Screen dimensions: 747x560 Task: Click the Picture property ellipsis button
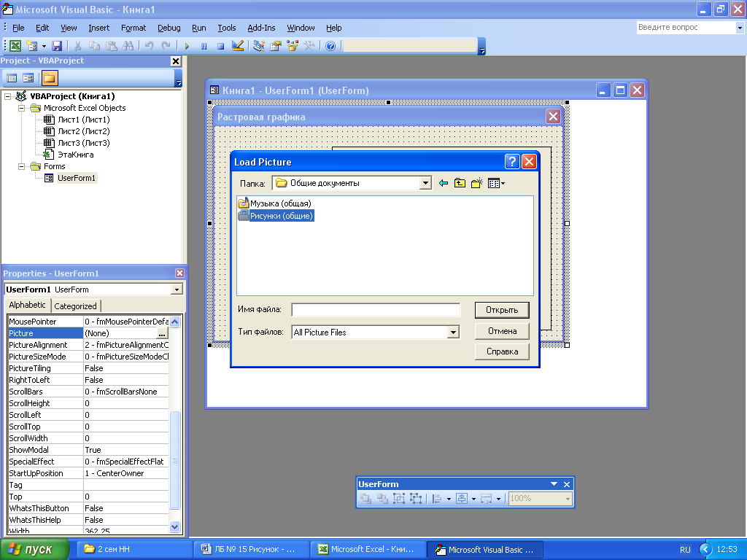coord(162,333)
